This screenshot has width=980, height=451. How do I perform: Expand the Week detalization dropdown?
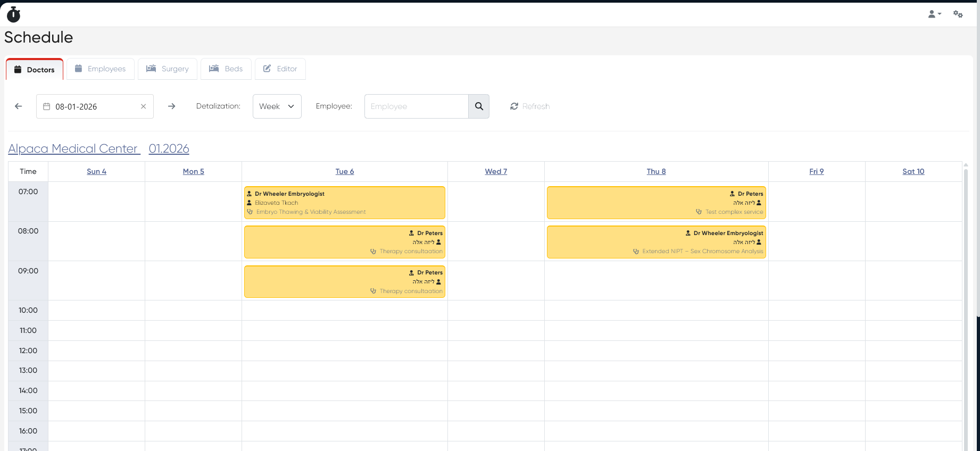(x=277, y=106)
